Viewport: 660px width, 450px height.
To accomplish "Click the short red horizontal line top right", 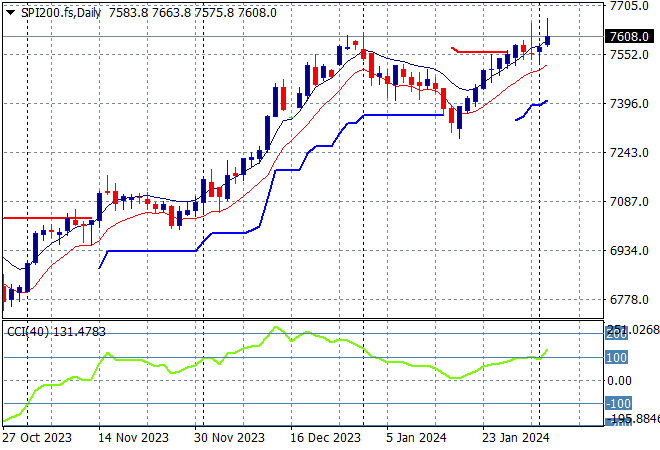I will [x=480, y=50].
